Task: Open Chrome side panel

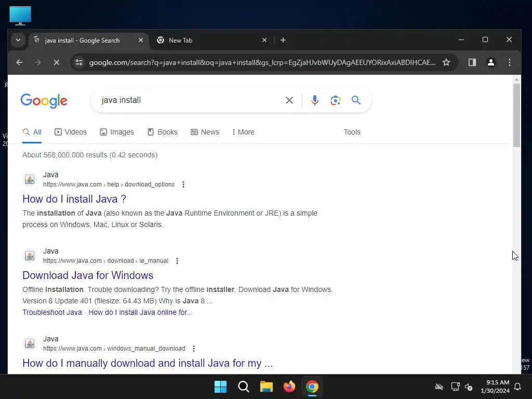Action: click(472, 62)
